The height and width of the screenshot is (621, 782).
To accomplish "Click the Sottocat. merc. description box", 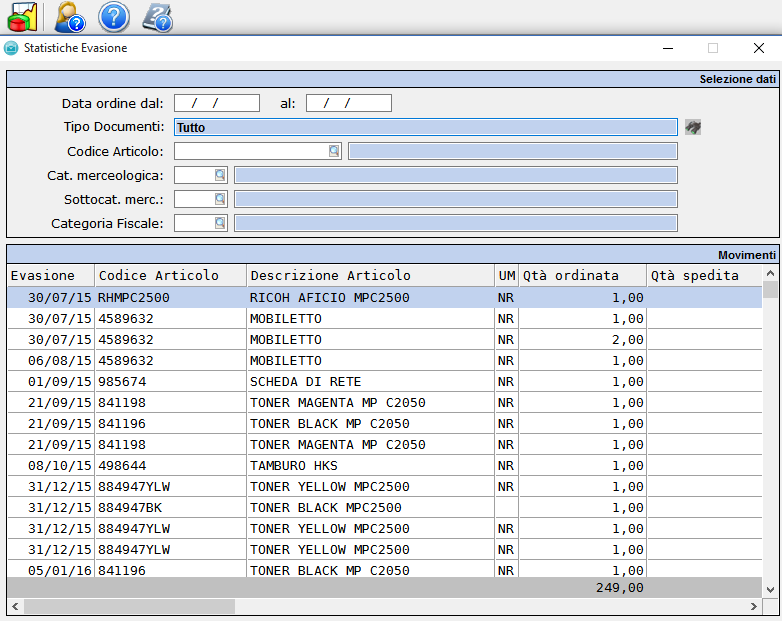I will 456,199.
